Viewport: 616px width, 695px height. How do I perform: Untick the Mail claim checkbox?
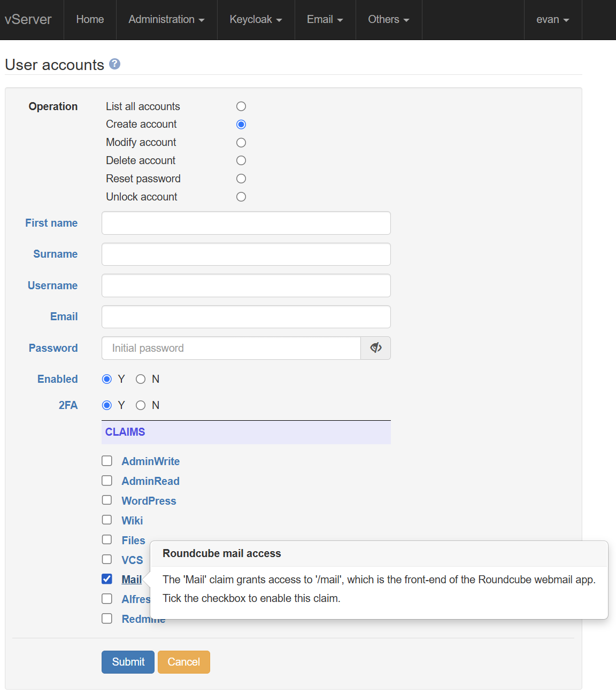pos(107,579)
